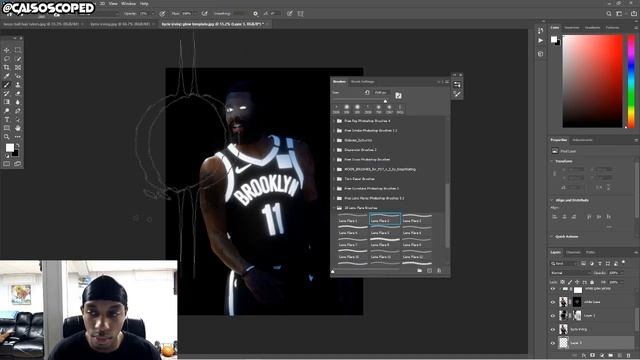
Task: Click the white base layer mask thumbnail
Action: click(x=577, y=302)
